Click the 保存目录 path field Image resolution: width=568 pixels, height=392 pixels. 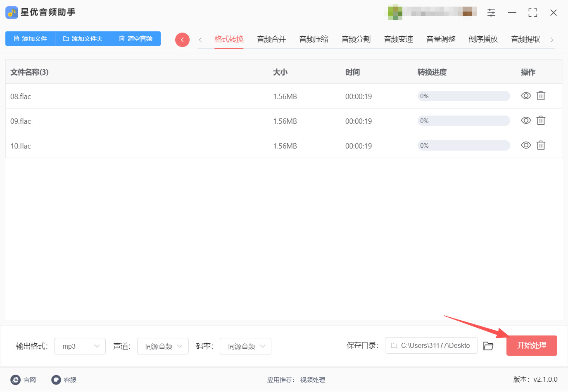pos(431,345)
